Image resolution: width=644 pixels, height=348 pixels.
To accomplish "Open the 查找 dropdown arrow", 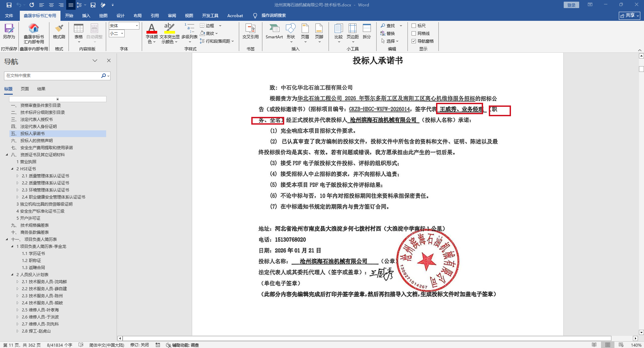I will [x=401, y=26].
